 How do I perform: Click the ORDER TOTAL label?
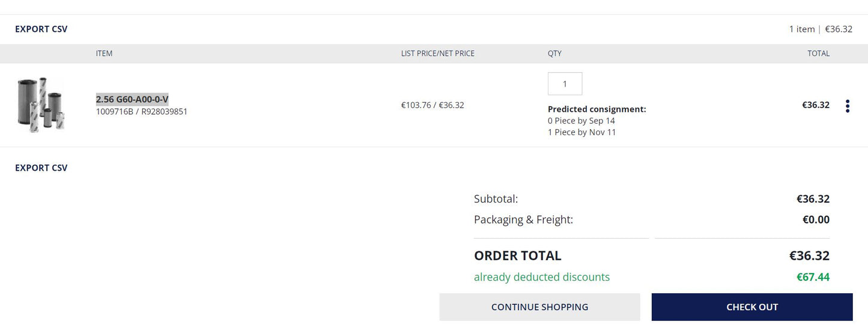click(x=517, y=255)
